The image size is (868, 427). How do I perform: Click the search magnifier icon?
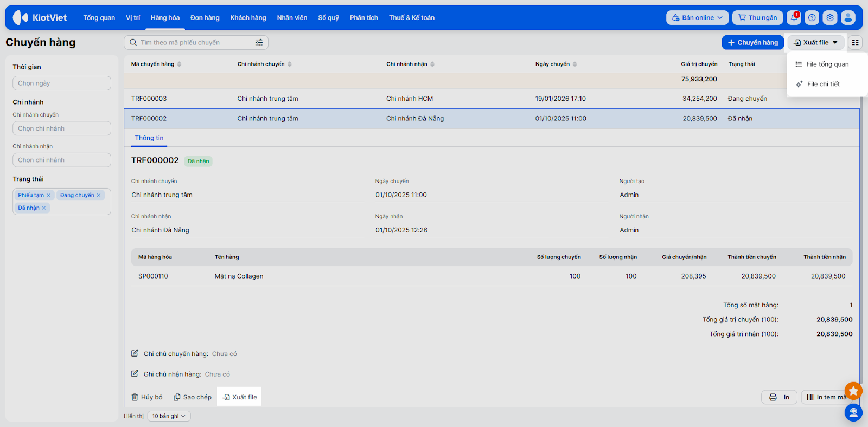click(x=133, y=43)
